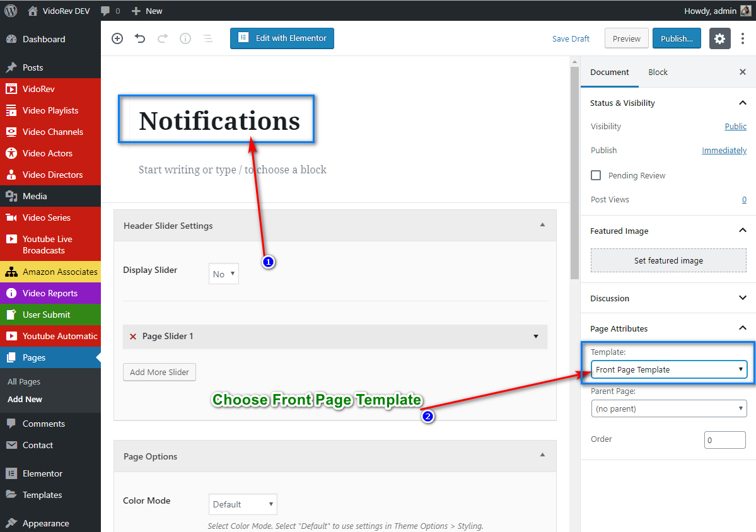Image resolution: width=756 pixels, height=532 pixels.
Task: Open the Color Mode dropdown
Action: [243, 504]
